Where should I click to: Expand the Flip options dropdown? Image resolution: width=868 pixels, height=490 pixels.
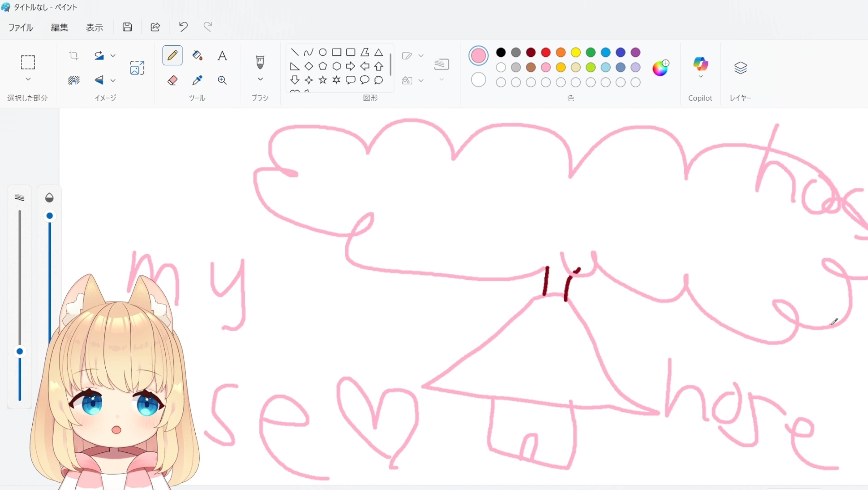click(113, 80)
